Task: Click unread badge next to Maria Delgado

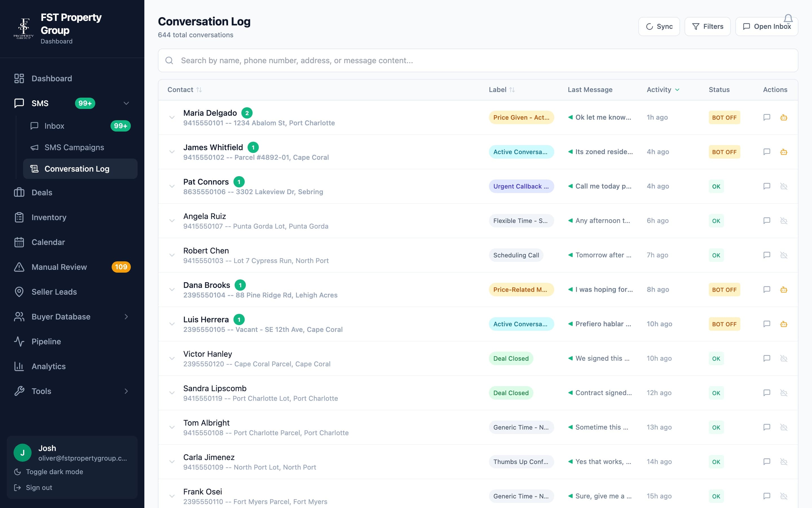Action: (247, 113)
